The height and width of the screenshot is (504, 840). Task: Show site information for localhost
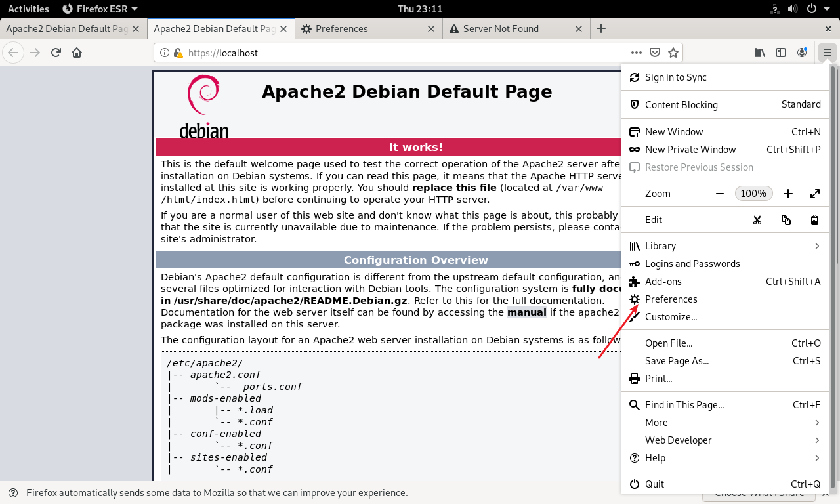tap(165, 52)
